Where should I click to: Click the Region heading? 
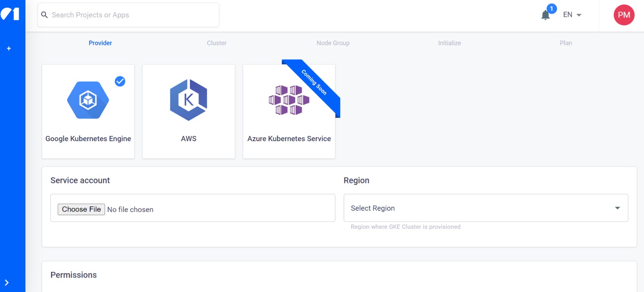(x=356, y=181)
